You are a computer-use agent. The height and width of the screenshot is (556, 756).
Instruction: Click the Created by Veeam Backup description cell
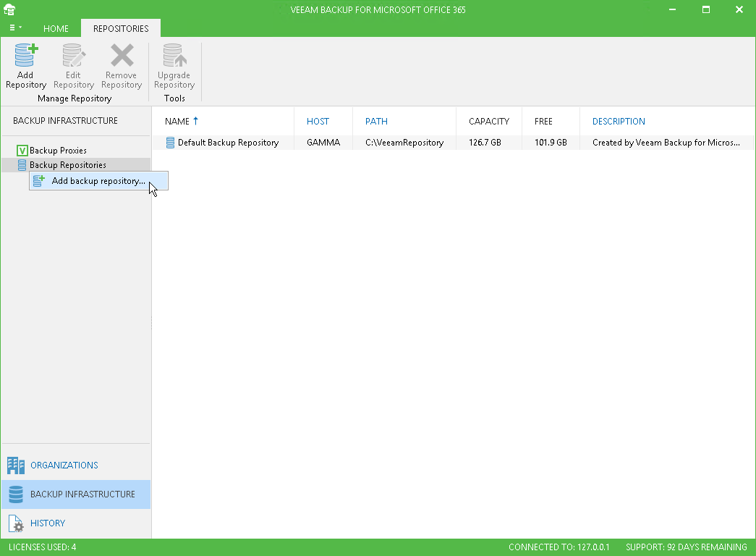tap(666, 143)
